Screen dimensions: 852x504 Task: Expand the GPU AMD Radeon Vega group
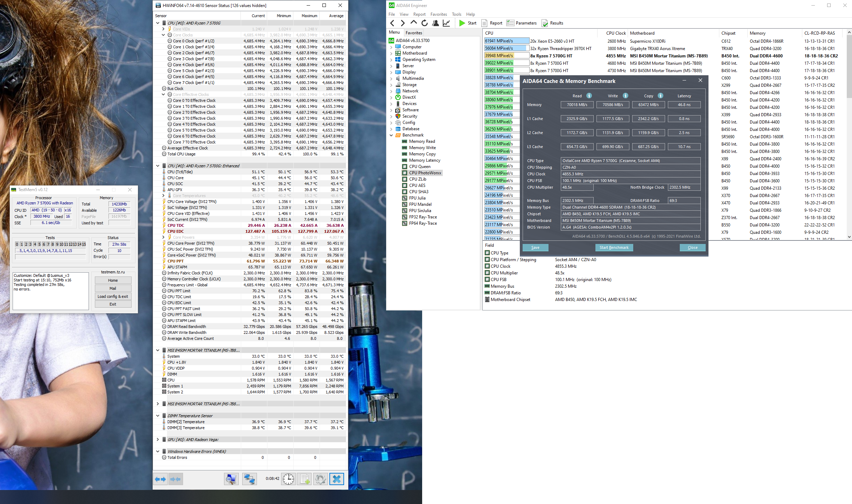point(158,440)
